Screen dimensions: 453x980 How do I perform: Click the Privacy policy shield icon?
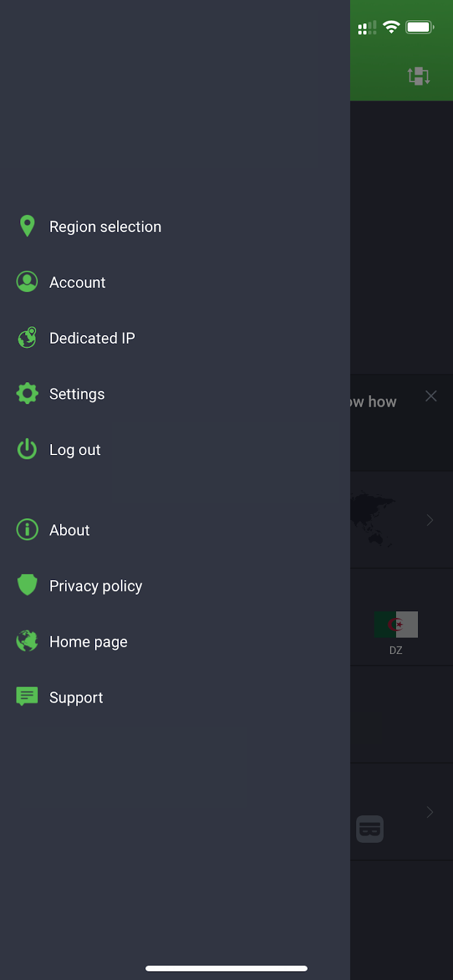coord(27,586)
